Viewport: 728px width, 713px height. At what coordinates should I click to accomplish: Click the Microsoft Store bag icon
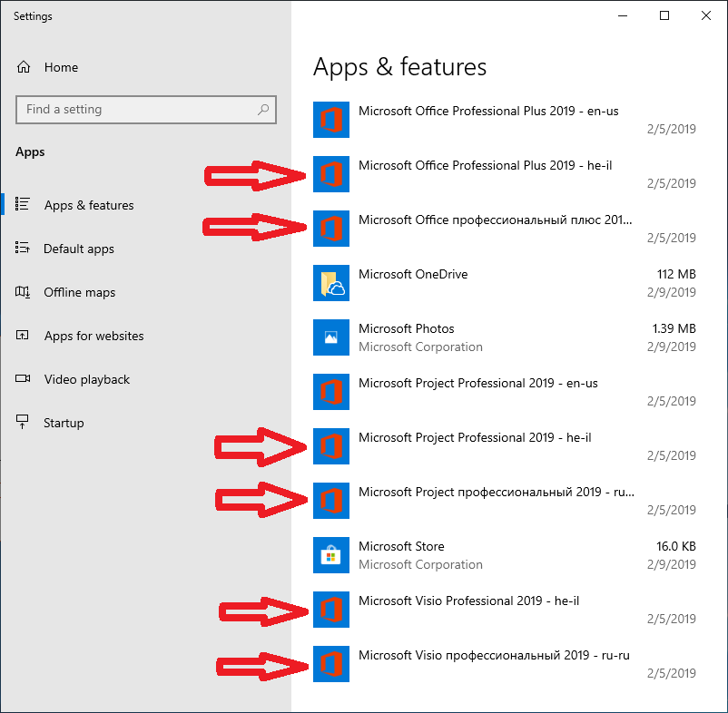[x=331, y=555]
